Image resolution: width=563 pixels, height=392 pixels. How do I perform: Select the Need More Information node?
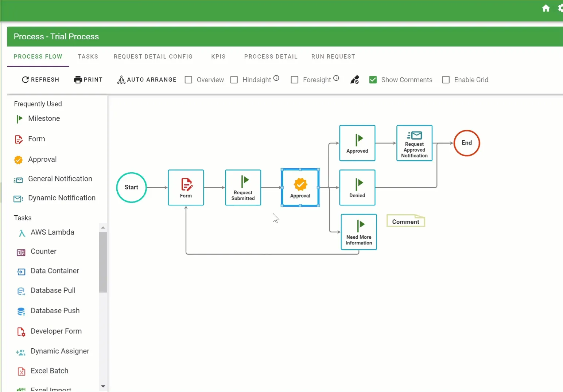coord(358,232)
